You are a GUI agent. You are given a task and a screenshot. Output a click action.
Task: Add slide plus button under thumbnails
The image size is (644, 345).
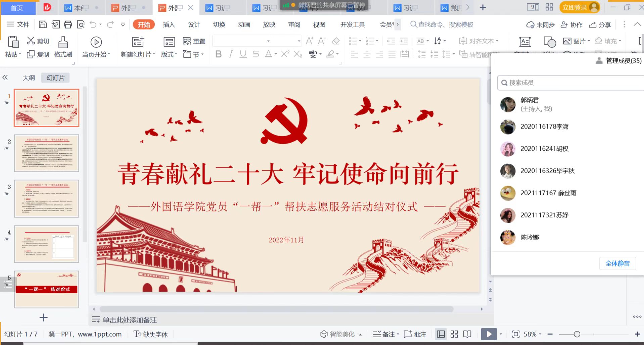pos(44,317)
